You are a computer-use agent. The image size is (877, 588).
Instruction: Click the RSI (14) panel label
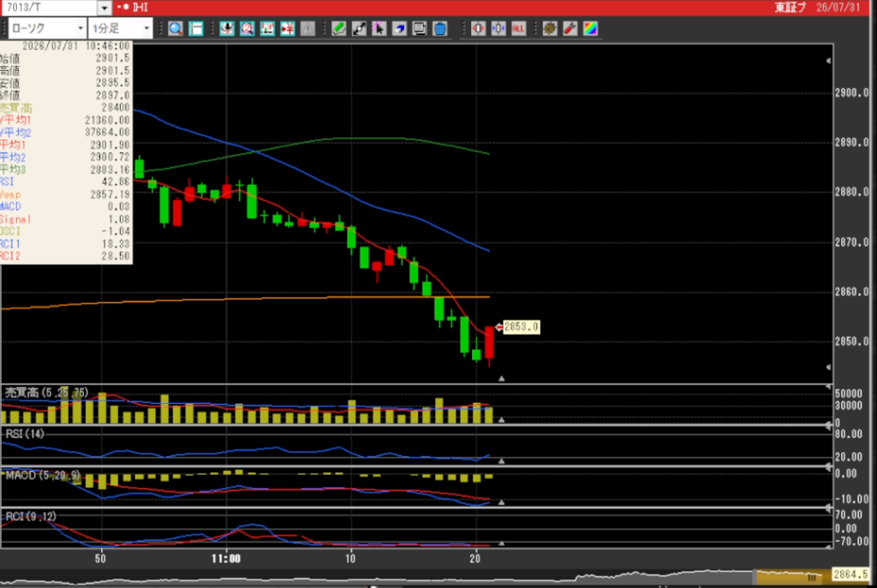(25, 434)
